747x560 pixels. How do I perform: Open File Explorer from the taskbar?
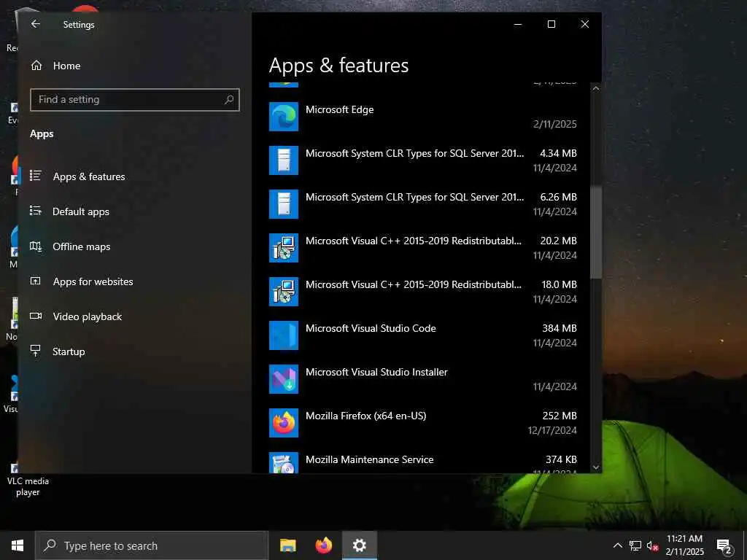click(x=287, y=545)
